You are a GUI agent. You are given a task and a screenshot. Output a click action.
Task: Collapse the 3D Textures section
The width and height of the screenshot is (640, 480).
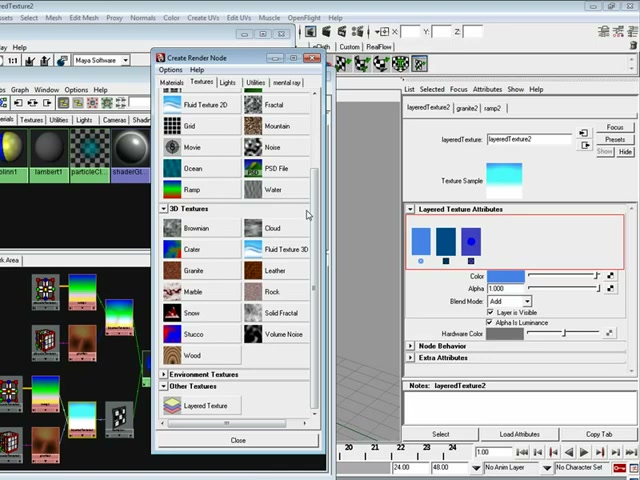point(164,209)
